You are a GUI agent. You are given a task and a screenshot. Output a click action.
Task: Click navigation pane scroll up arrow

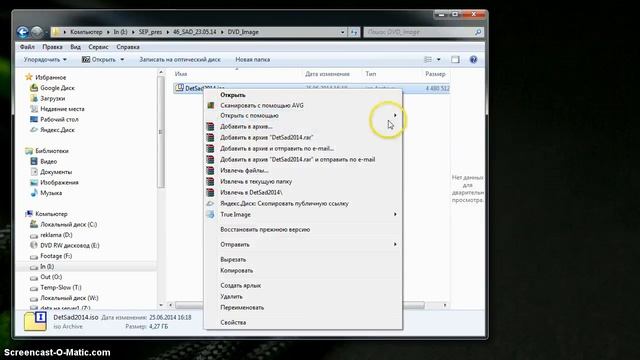161,73
